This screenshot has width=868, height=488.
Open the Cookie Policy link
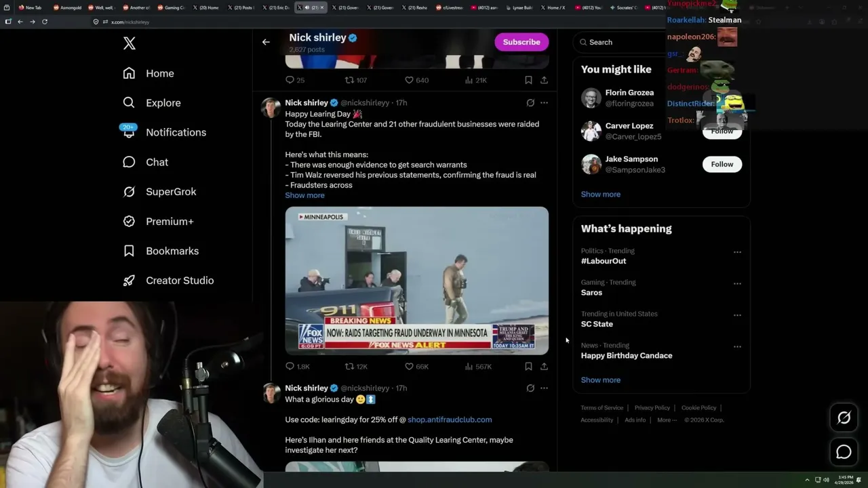pos(698,408)
